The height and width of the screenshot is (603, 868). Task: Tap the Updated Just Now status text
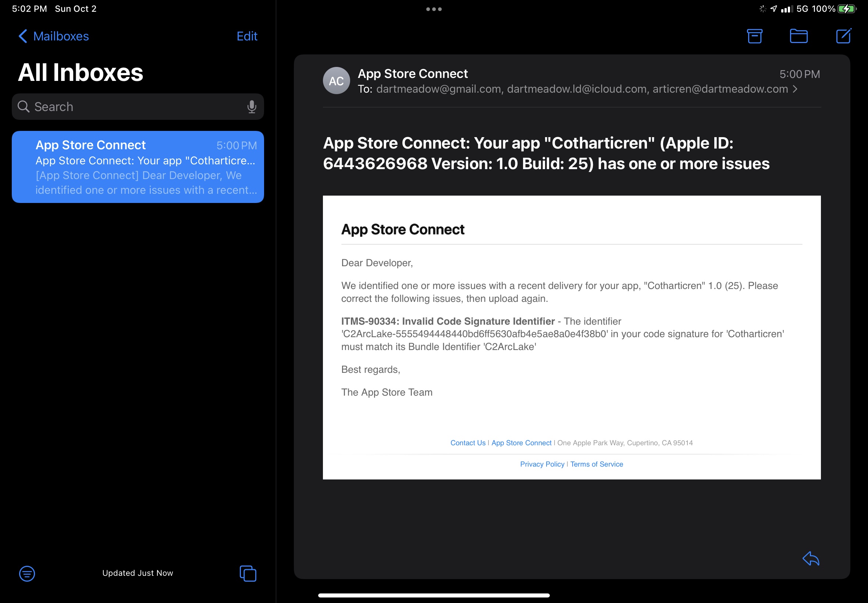[138, 573]
